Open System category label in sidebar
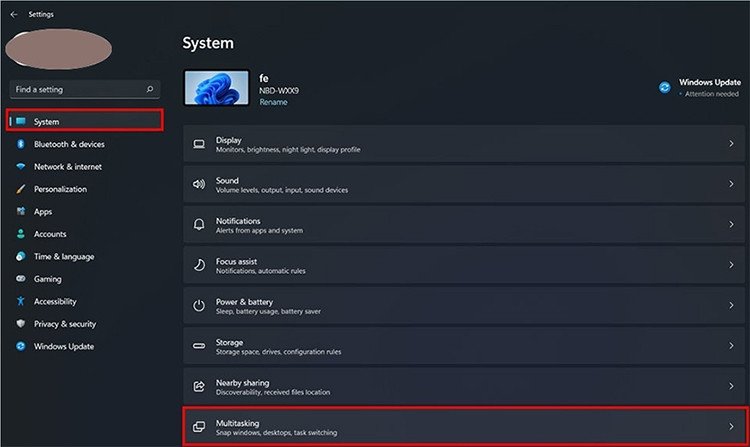This screenshot has width=750, height=447. pyautogui.click(x=46, y=122)
